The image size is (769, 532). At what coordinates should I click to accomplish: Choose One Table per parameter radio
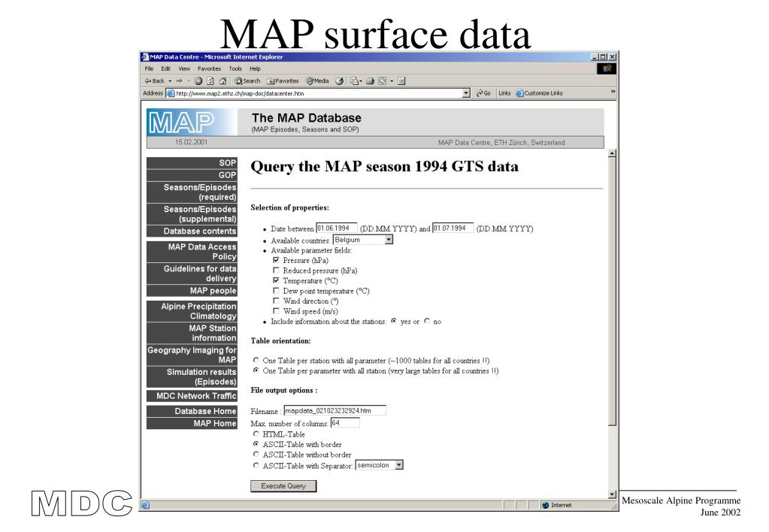(x=256, y=370)
